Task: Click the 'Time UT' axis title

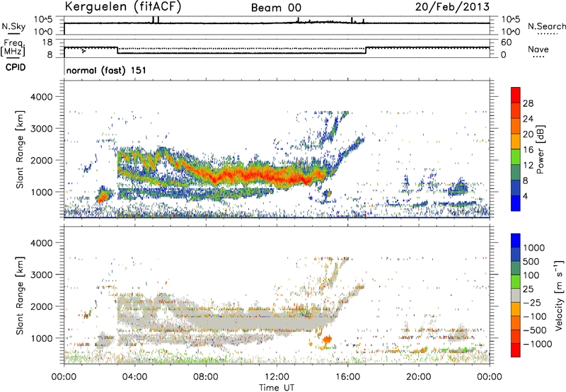Action: tap(277, 388)
